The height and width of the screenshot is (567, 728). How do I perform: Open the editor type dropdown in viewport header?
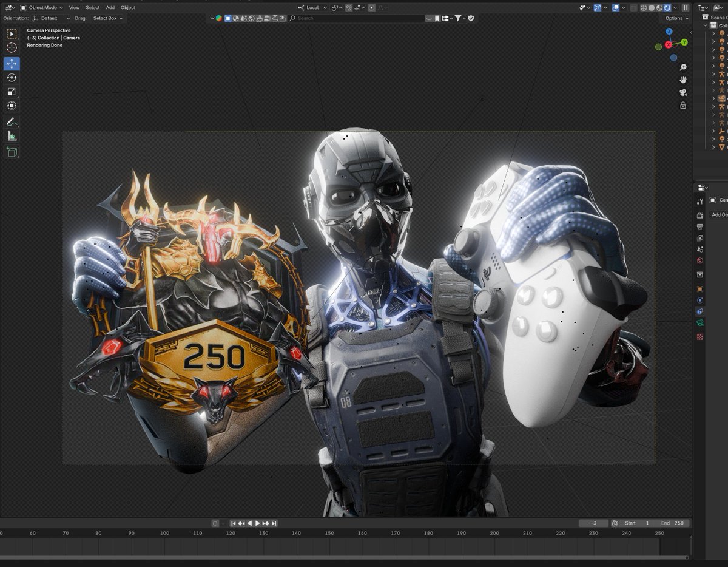coord(10,8)
